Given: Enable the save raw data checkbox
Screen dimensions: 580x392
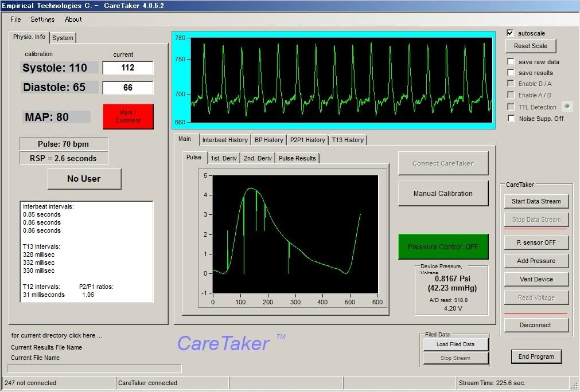Looking at the screenshot, I should pos(511,62).
